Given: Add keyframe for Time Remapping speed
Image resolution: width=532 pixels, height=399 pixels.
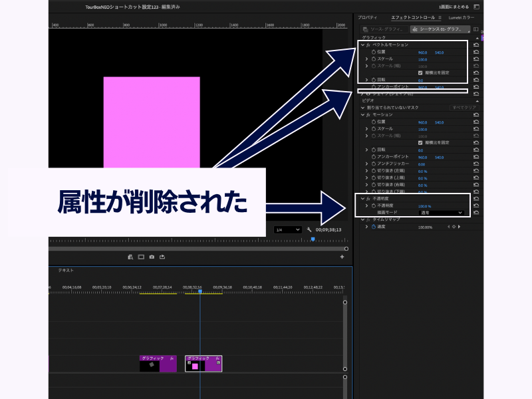Looking at the screenshot, I should 453,227.
